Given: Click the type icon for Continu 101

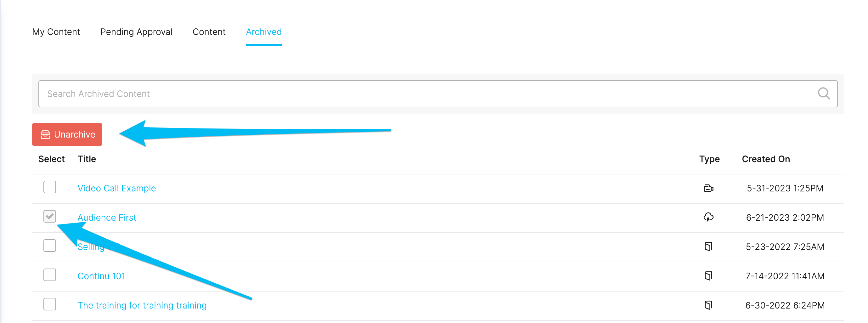Looking at the screenshot, I should (708, 276).
